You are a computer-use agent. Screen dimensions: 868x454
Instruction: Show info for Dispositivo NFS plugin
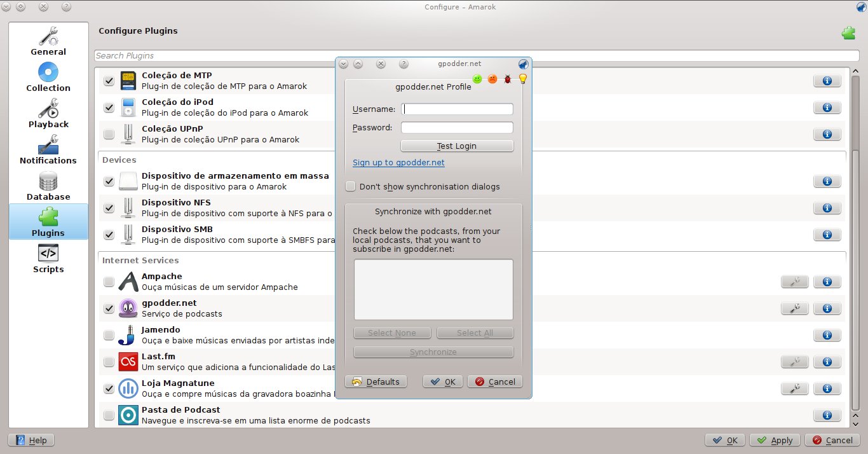tap(827, 208)
